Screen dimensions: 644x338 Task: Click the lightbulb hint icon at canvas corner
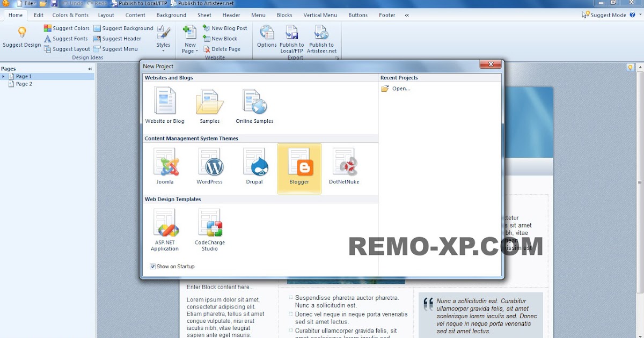(x=630, y=67)
